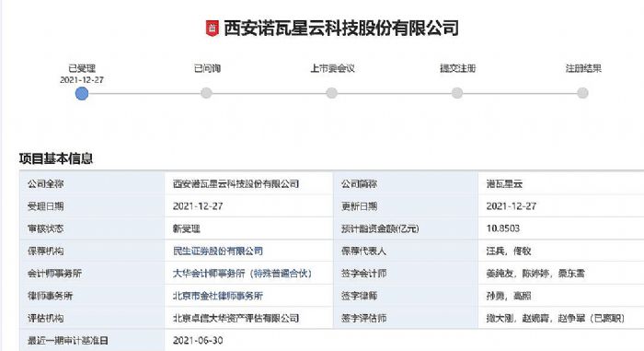Select the 上市委会议 progress step dot
This screenshot has height=351, width=644.
pyautogui.click(x=332, y=93)
